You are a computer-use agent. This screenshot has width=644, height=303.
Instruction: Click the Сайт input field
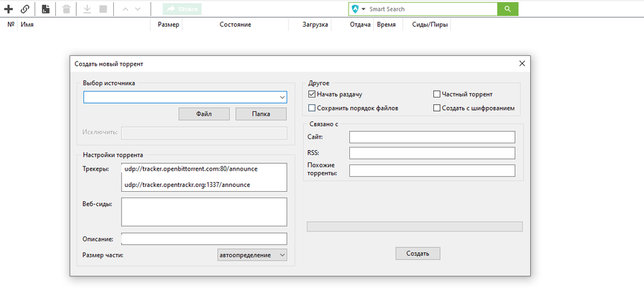click(432, 137)
